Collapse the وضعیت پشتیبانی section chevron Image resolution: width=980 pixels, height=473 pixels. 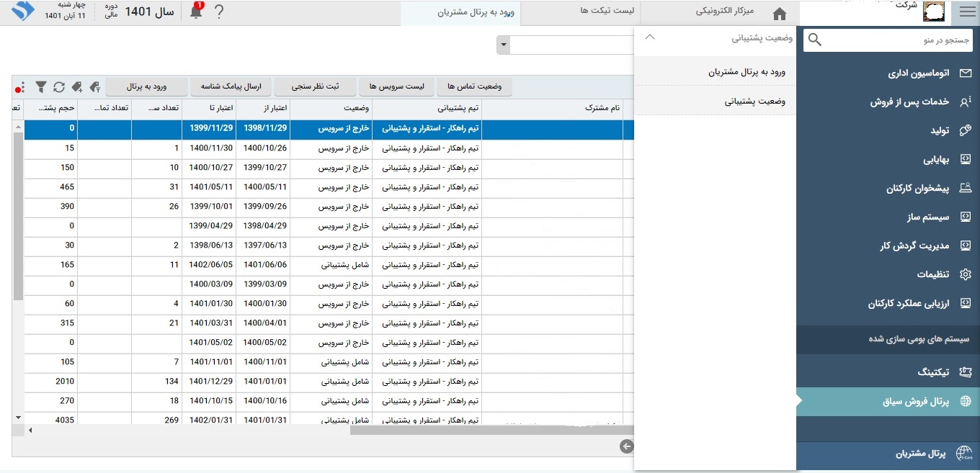649,38
